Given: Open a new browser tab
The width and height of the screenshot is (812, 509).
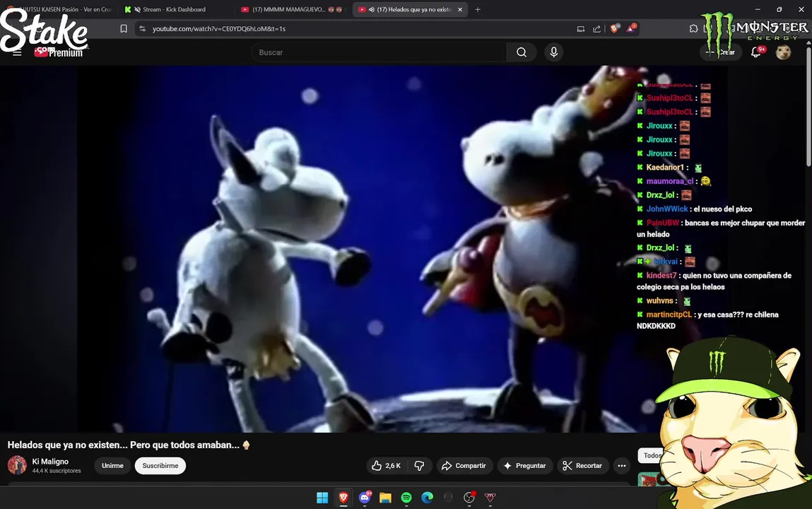Looking at the screenshot, I should (478, 9).
